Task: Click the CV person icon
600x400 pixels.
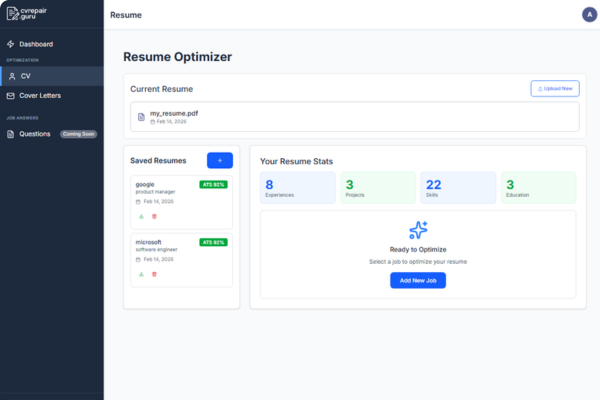Action: point(12,76)
